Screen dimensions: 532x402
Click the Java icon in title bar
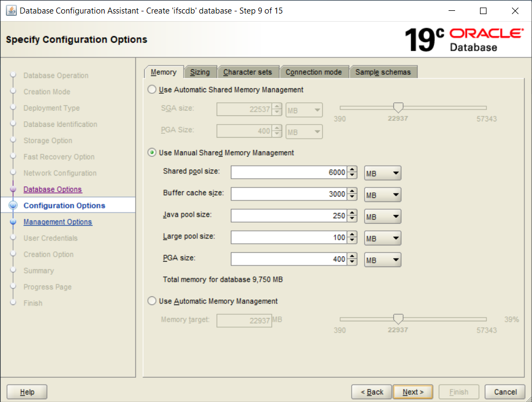(11, 11)
